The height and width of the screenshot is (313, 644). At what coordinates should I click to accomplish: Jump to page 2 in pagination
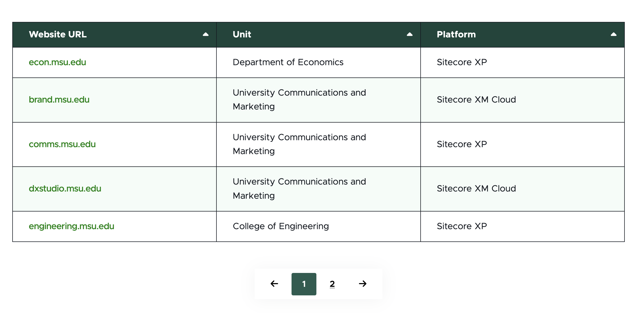pos(332,284)
